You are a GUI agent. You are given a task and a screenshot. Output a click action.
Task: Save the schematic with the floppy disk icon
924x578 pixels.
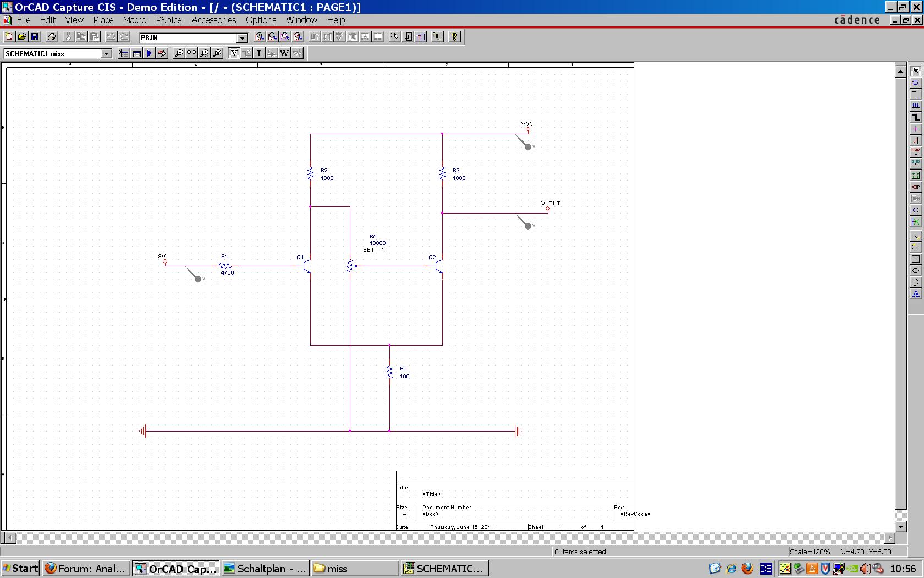[35, 37]
